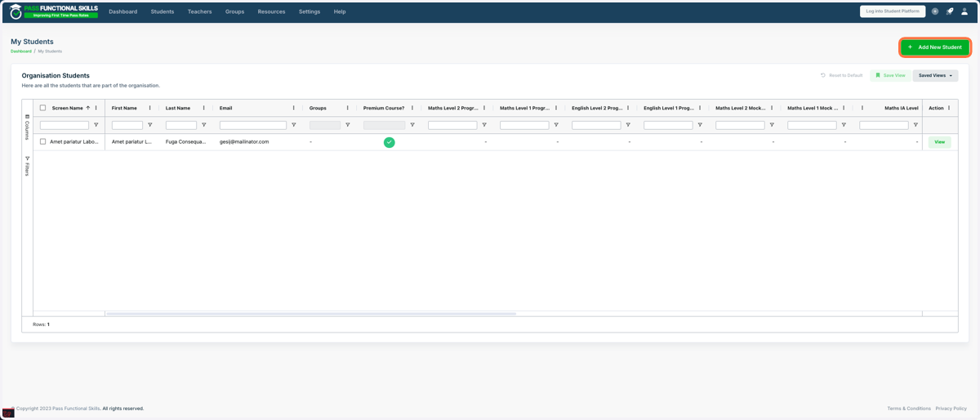Open the user profile icon

coord(964,11)
